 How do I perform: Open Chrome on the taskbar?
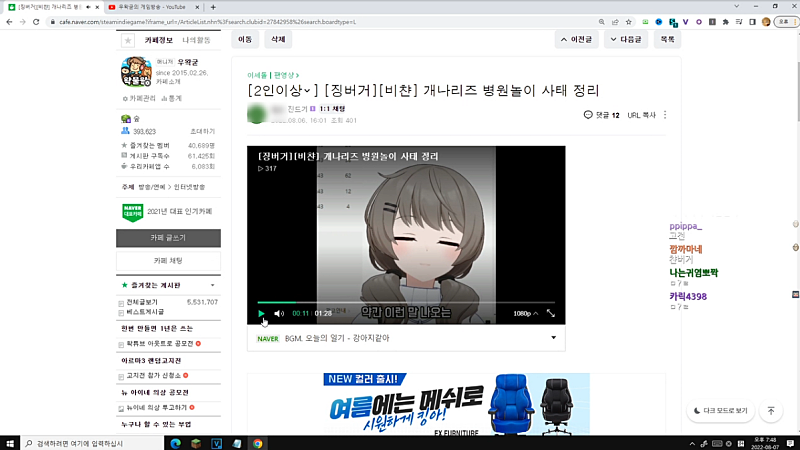tap(257, 443)
